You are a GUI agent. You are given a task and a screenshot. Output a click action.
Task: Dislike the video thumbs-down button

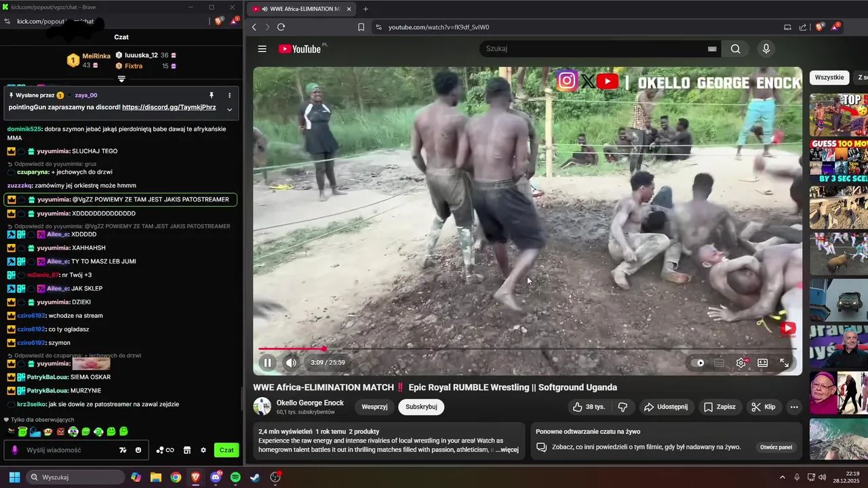point(623,407)
